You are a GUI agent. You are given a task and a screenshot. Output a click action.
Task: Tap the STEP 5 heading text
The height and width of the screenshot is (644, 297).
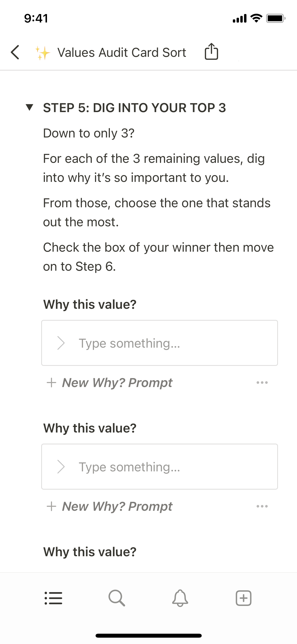pyautogui.click(x=134, y=108)
